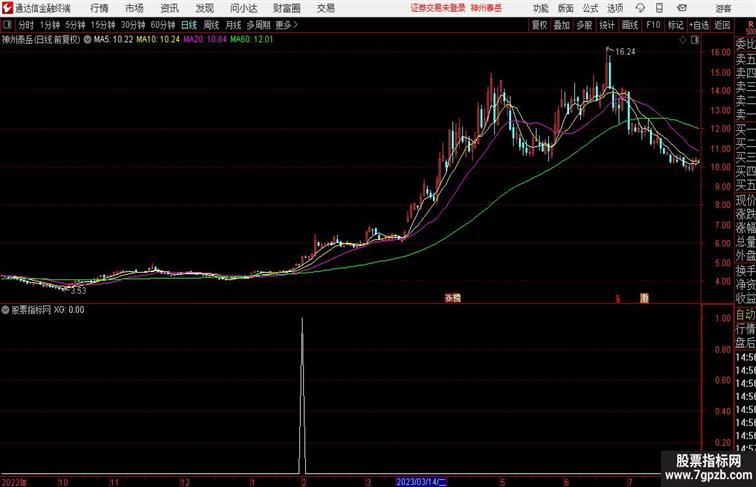Viewport: 756px width, 487px height.
Task: Switch to the 60分钟 period tab
Action: click(163, 25)
